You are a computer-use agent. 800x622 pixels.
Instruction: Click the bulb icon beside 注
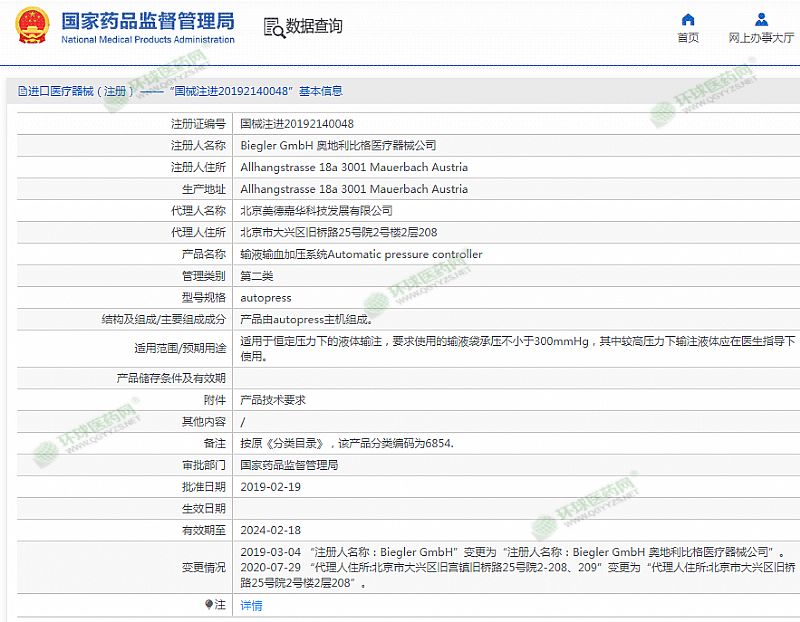[209, 605]
